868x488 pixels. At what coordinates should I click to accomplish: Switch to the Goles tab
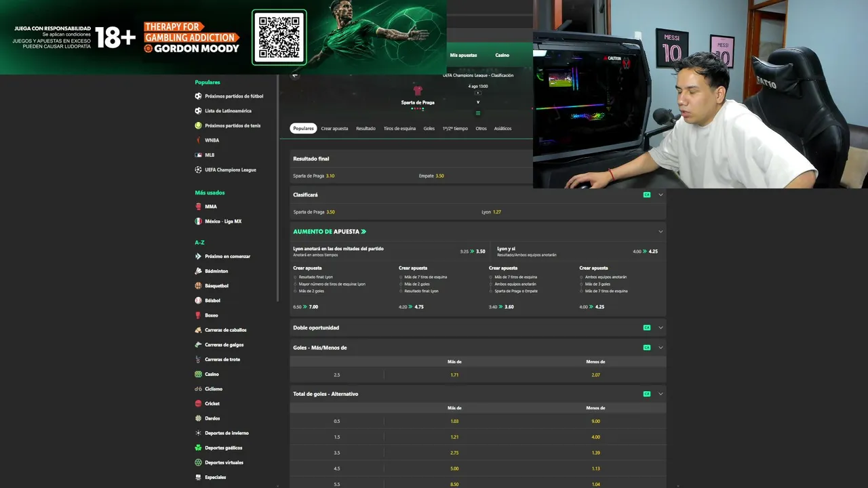pyautogui.click(x=429, y=129)
